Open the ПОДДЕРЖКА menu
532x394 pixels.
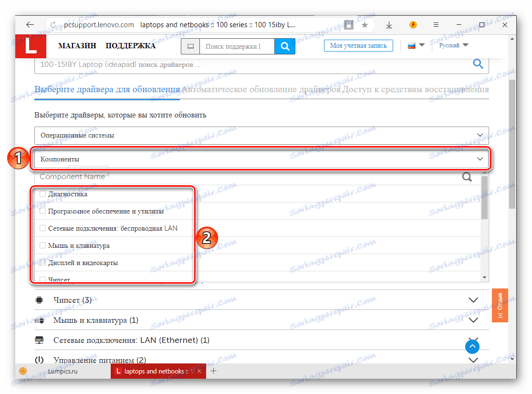[x=131, y=46]
